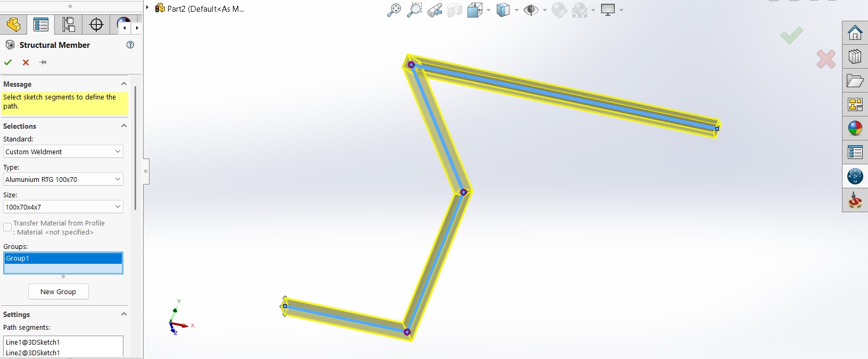
Task: Switch to the ConfigurationManager tab
Action: tap(69, 24)
